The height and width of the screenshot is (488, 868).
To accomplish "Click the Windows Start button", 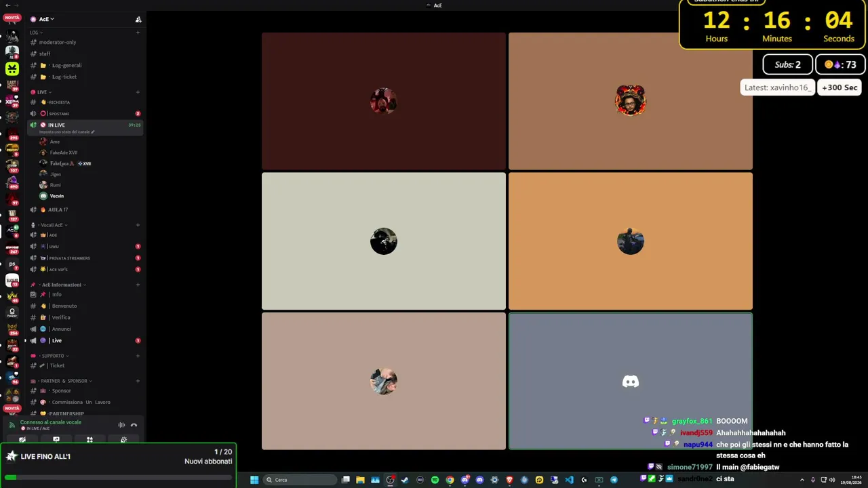I will coord(254,480).
